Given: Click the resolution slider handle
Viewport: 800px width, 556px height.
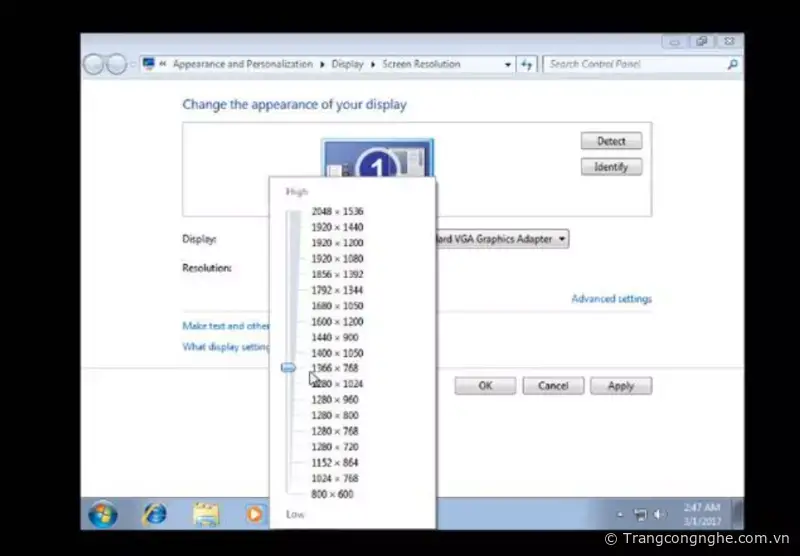Looking at the screenshot, I should coord(289,368).
